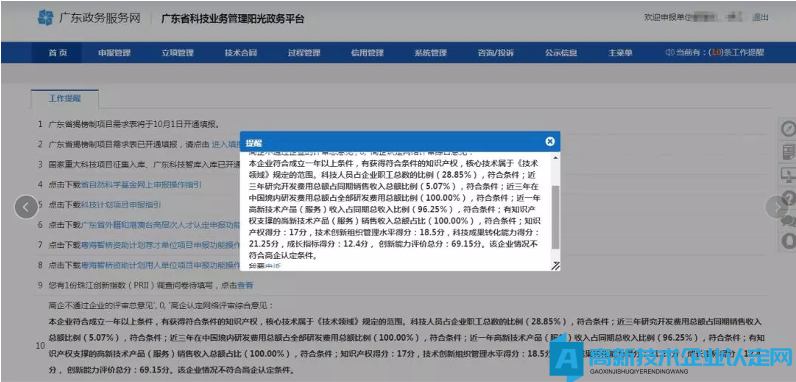This screenshot has width=796, height=382.
Task: Open the 信用管理 menu
Action: 367,53
